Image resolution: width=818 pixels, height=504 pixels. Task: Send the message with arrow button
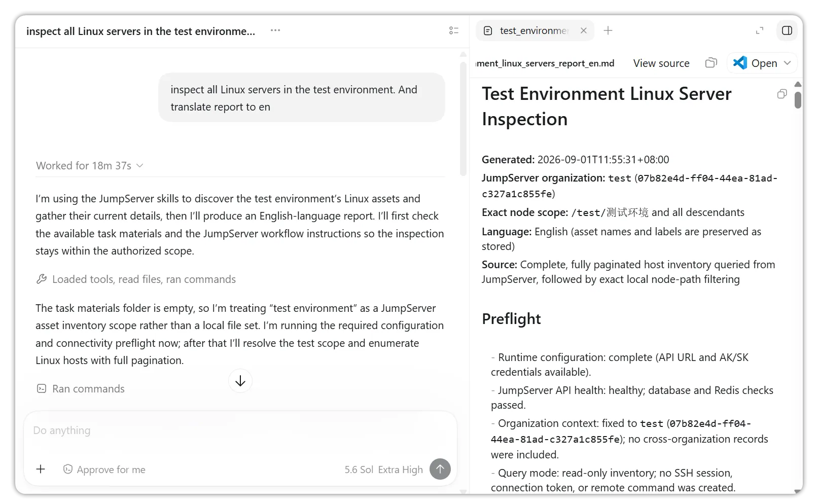click(x=440, y=469)
